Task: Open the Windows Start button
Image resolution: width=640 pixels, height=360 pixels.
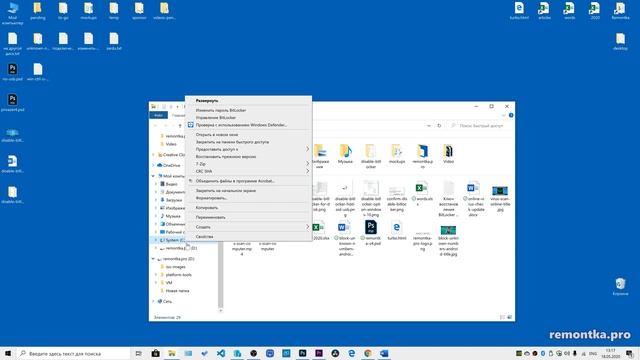Action: click(8, 353)
